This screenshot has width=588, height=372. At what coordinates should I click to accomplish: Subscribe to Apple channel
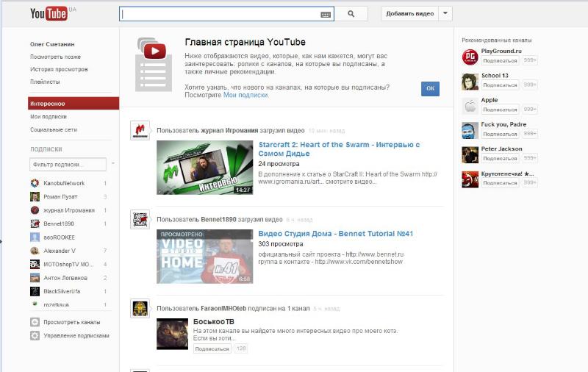click(x=501, y=110)
